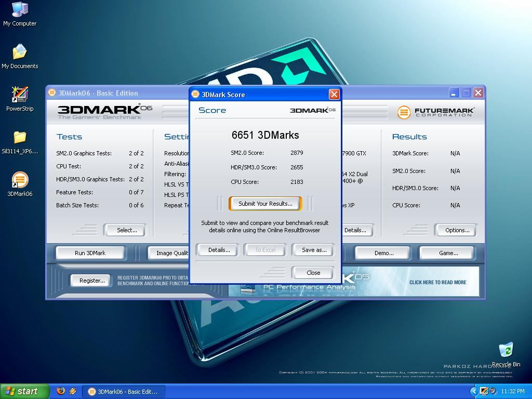The image size is (532, 399).
Task: Select the Recycle Bin icon
Action: tap(506, 355)
